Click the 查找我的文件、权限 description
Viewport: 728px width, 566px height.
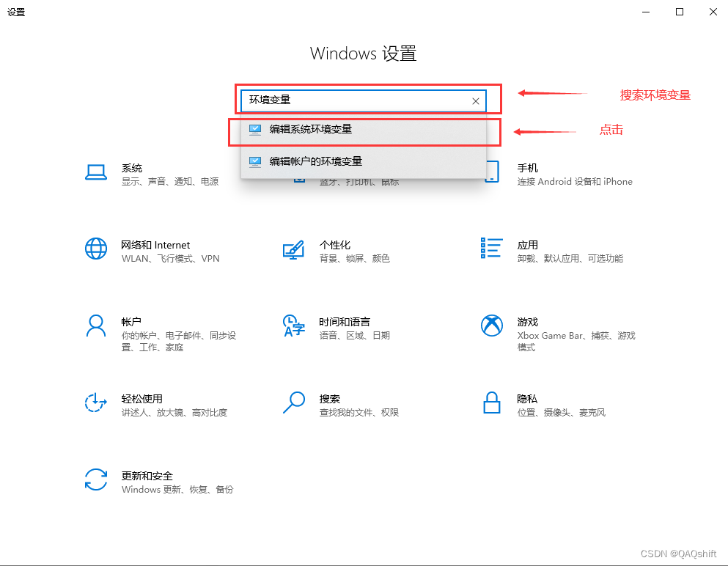click(x=359, y=412)
